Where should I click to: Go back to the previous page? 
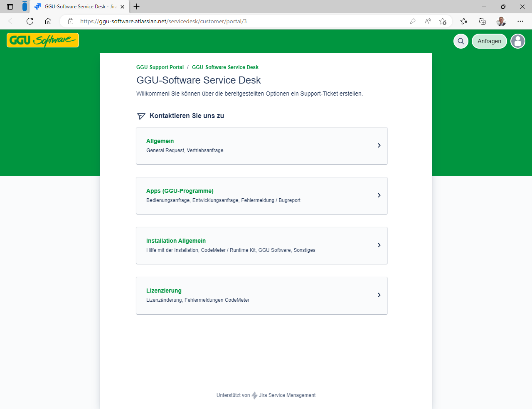pyautogui.click(x=12, y=21)
